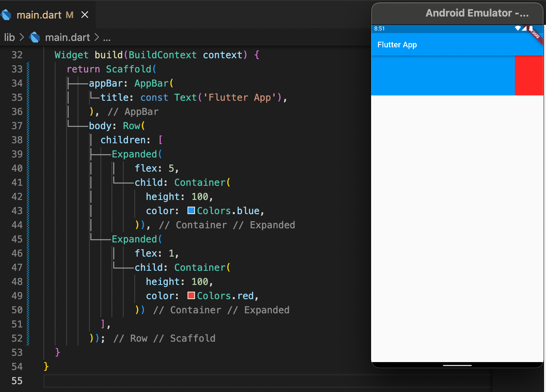Click the Container( on line 47
This screenshot has height=392, width=546.
pyautogui.click(x=202, y=268)
